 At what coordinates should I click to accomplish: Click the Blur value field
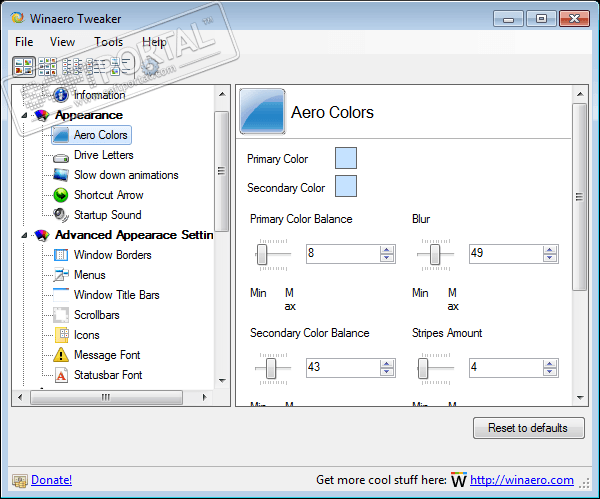[506, 254]
